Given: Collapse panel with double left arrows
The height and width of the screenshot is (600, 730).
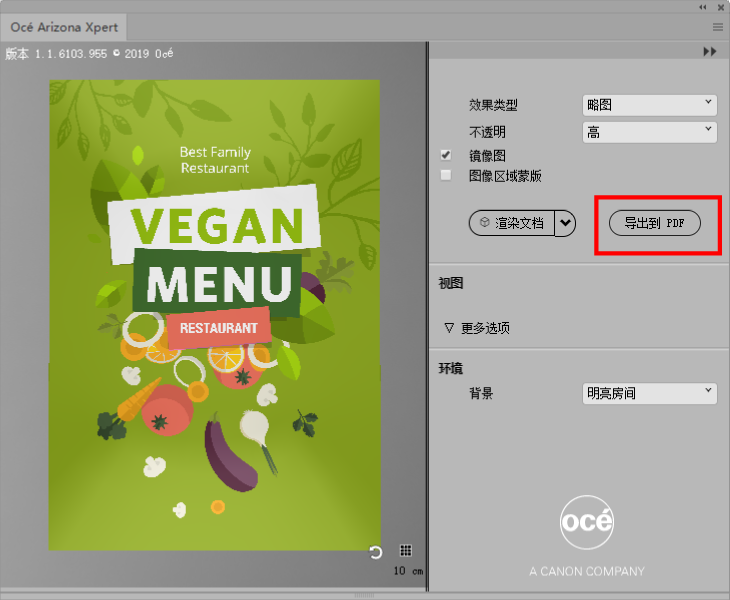Looking at the screenshot, I should 703,7.
